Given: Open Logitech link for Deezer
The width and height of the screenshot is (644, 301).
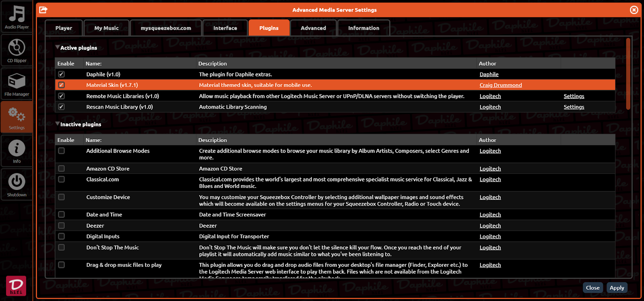Looking at the screenshot, I should point(490,226).
